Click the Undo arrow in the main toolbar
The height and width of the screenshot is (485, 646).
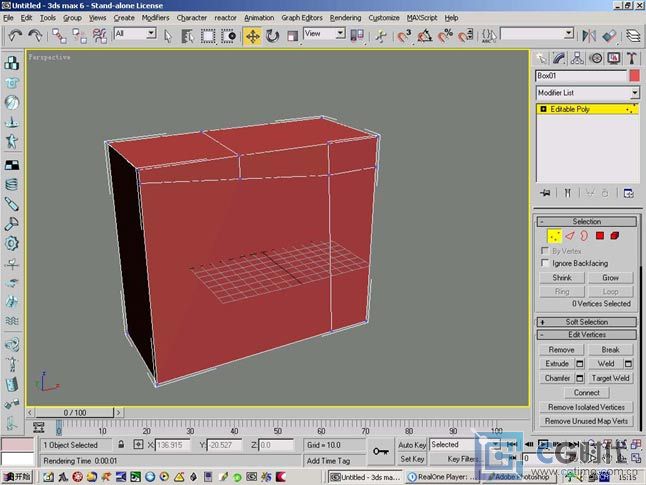coord(15,36)
